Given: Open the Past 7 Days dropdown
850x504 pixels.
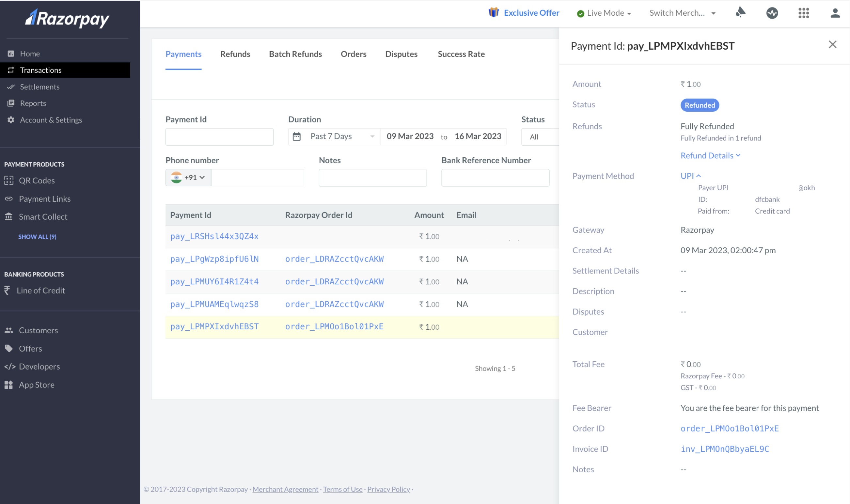Looking at the screenshot, I should [x=334, y=136].
